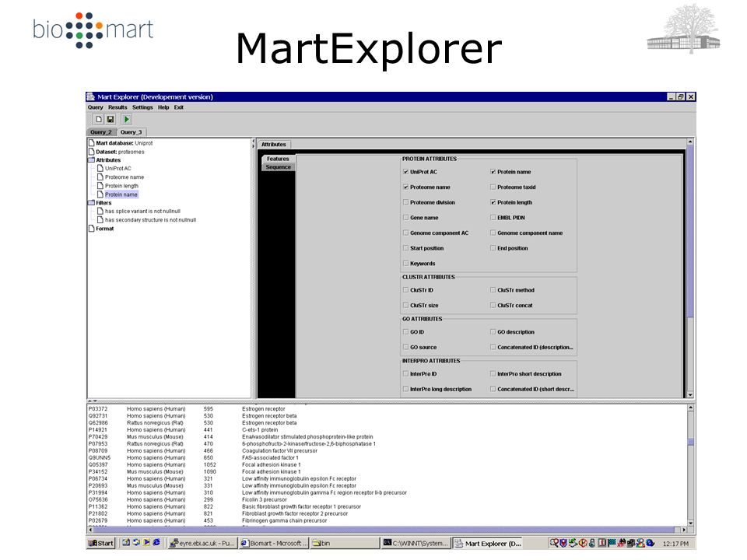This screenshot has height=560, width=747.
Task: Check the InterPro ID checkbox
Action: click(x=406, y=374)
